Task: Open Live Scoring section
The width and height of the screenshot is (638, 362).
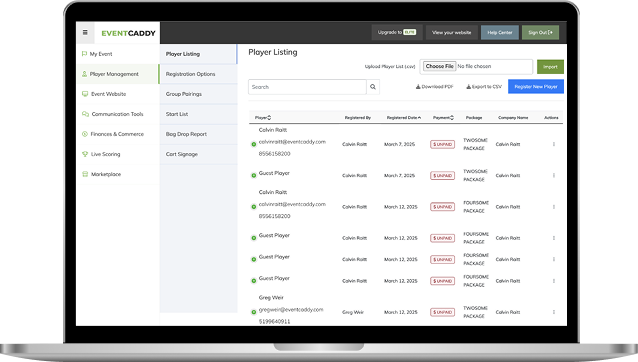Action: 118,154
